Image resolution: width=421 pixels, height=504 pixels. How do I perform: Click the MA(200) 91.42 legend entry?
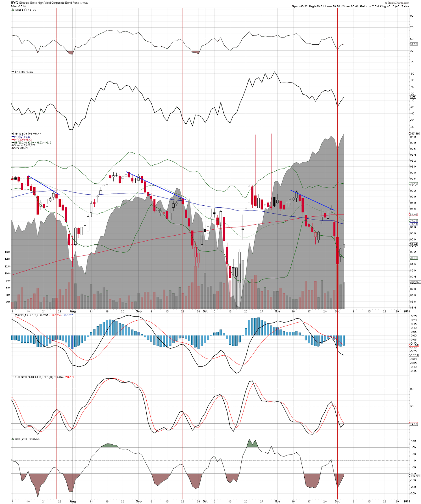23,140
